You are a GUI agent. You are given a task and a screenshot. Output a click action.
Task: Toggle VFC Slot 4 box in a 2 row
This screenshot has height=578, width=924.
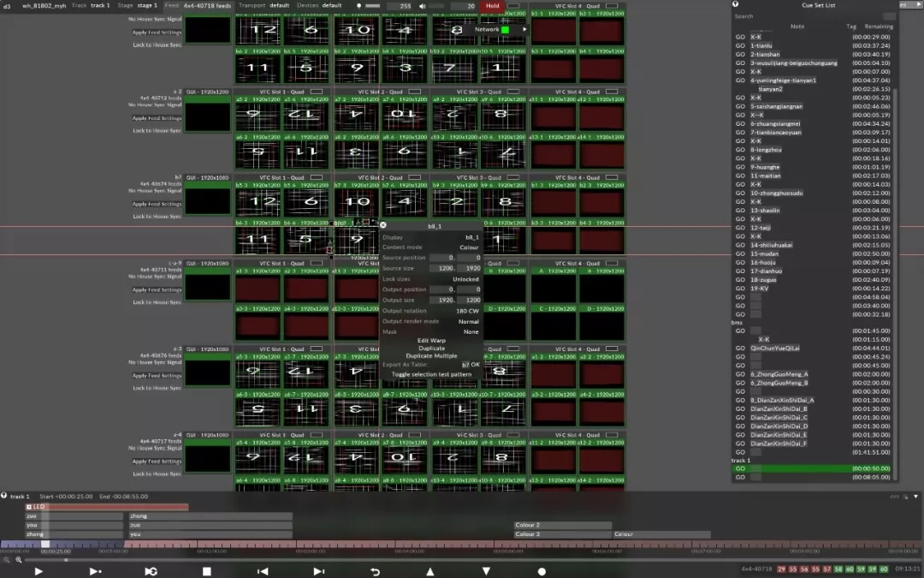pyautogui.click(x=612, y=92)
